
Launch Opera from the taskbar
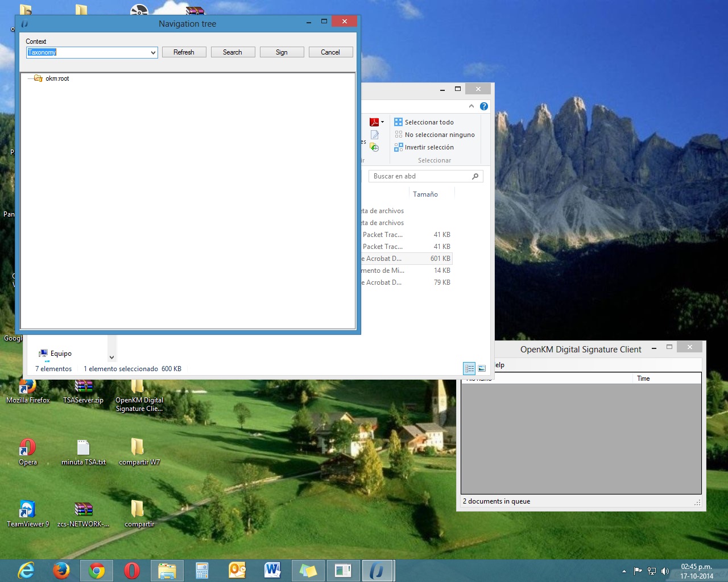coord(132,571)
